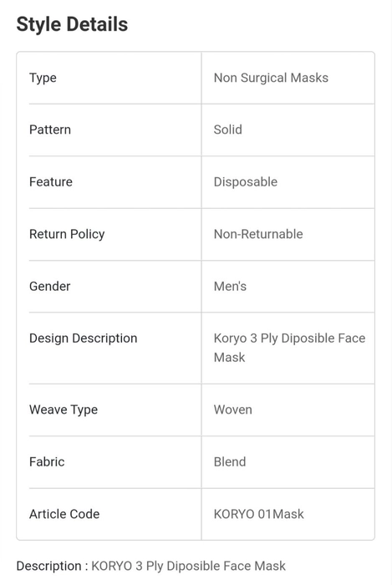Select the Type row label
This screenshot has width=392, height=585.
pos(43,78)
